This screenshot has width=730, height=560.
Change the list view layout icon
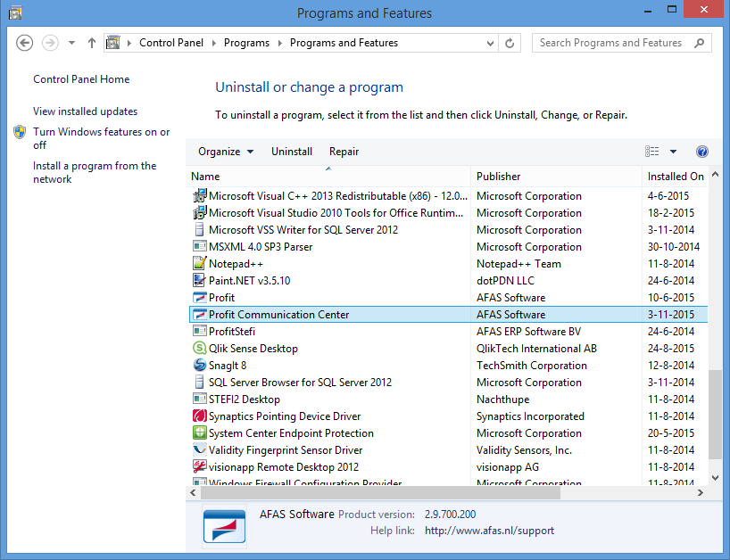pos(651,152)
